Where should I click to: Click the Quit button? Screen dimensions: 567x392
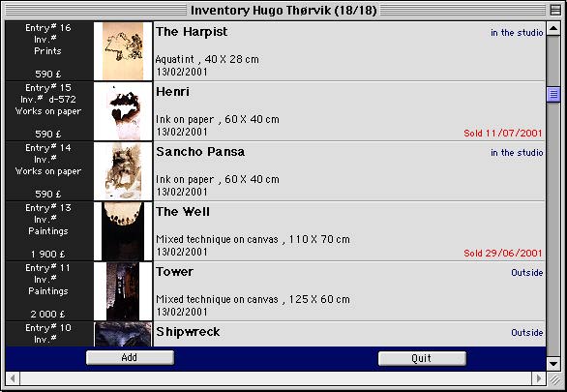[x=422, y=358]
